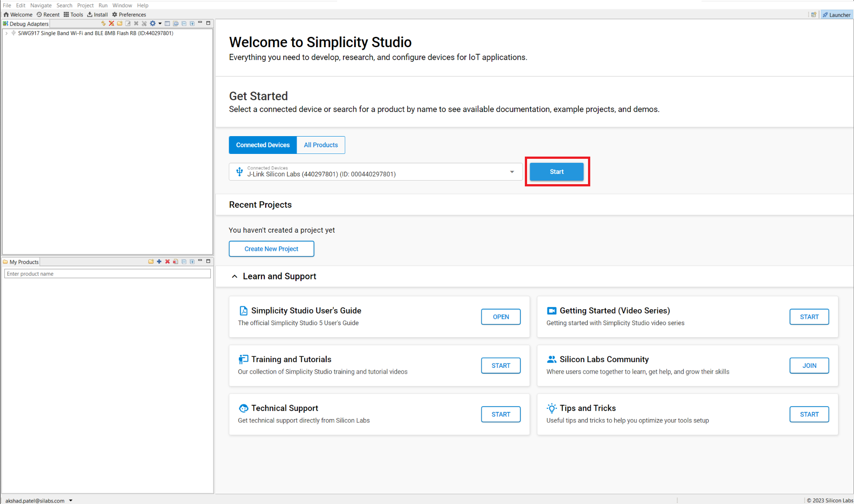This screenshot has height=504, width=854.
Task: Join the Silicon Labs Community
Action: coord(809,366)
